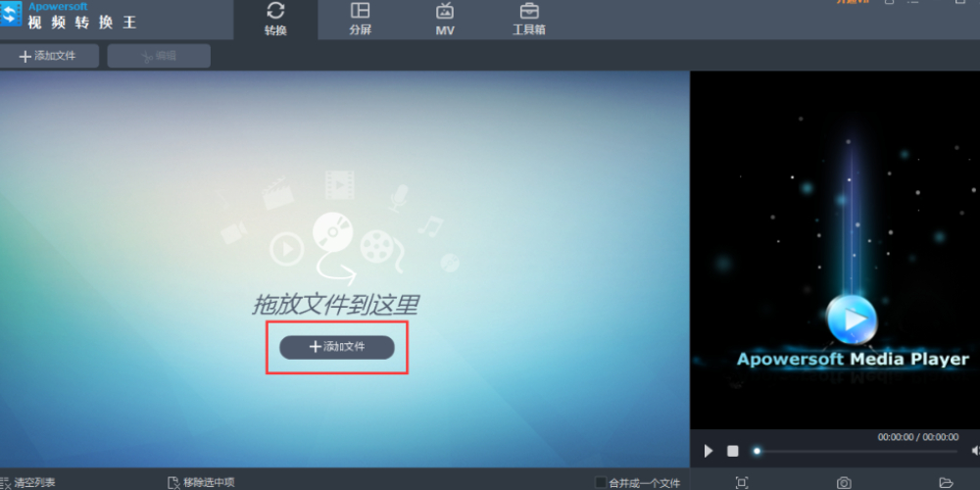Click the playback seek slider handle
This screenshot has height=490, width=980.
(x=757, y=451)
